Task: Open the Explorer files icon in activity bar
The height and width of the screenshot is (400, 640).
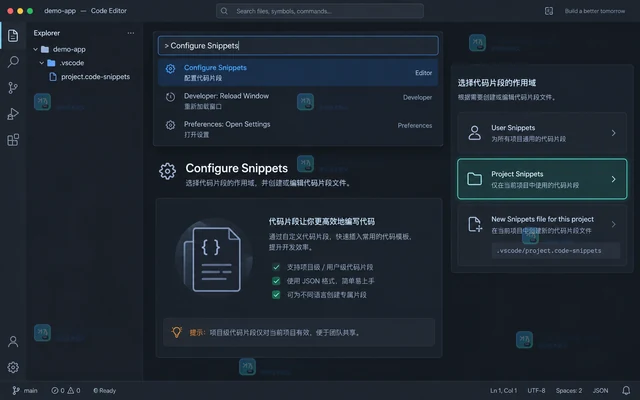Action: click(x=13, y=36)
